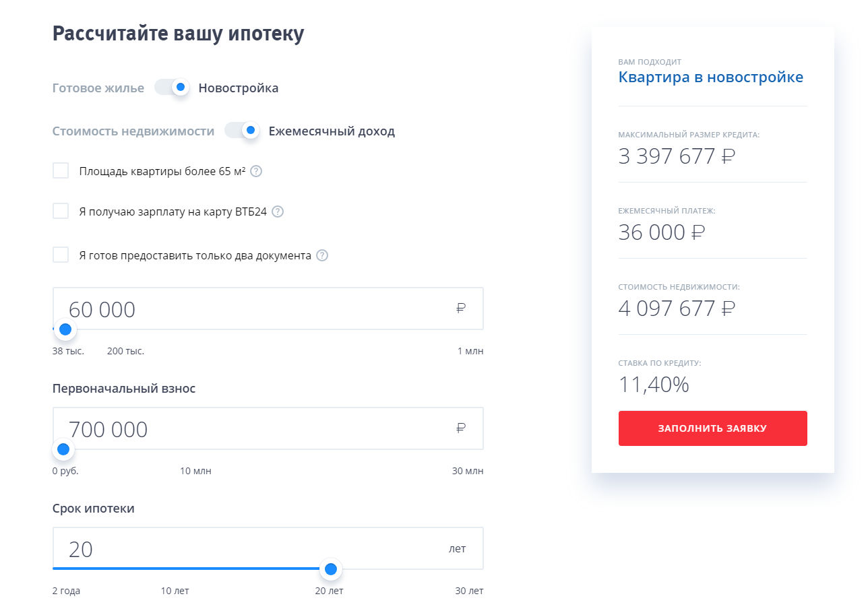Screen dimensions: 868x615
Task: Click the income input field showing 60 000
Action: 256,309
